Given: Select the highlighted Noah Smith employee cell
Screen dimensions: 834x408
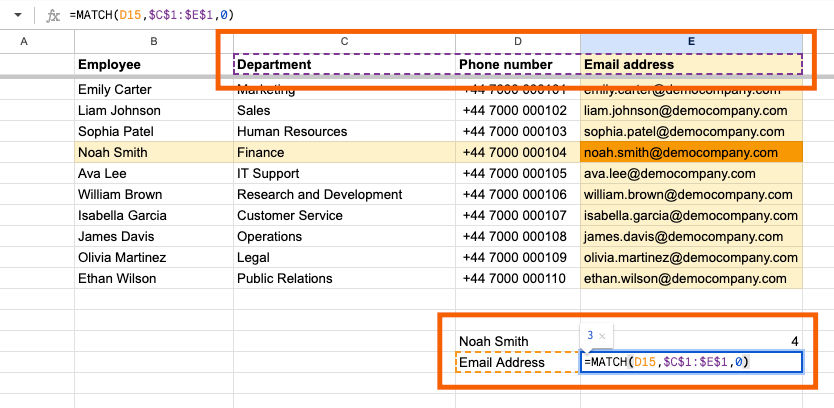Looking at the screenshot, I should click(154, 152).
